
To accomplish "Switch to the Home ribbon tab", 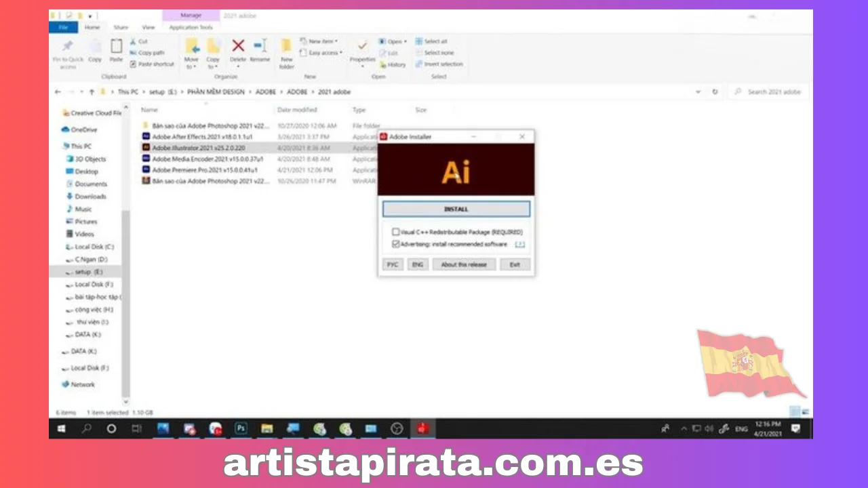I will tap(92, 27).
